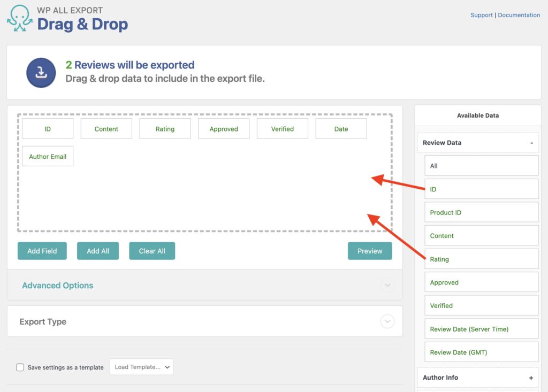The image size is (548, 392).
Task: Enable Save settings as a template
Action: [x=20, y=367]
